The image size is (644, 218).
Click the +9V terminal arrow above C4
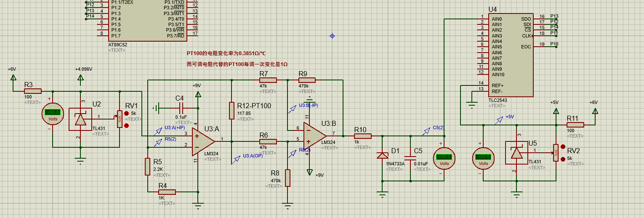[197, 94]
